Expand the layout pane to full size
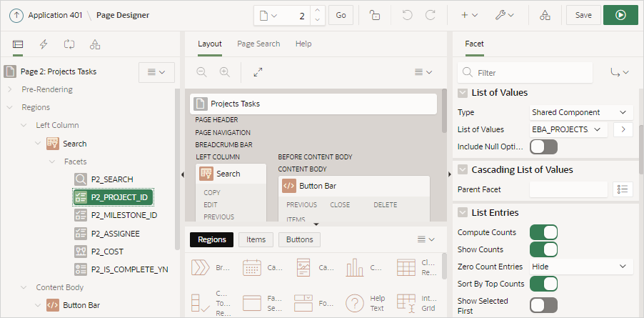This screenshot has height=318, width=644. pos(258,72)
